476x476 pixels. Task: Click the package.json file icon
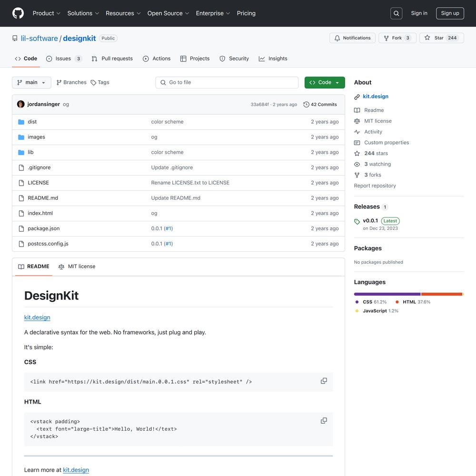pos(21,228)
